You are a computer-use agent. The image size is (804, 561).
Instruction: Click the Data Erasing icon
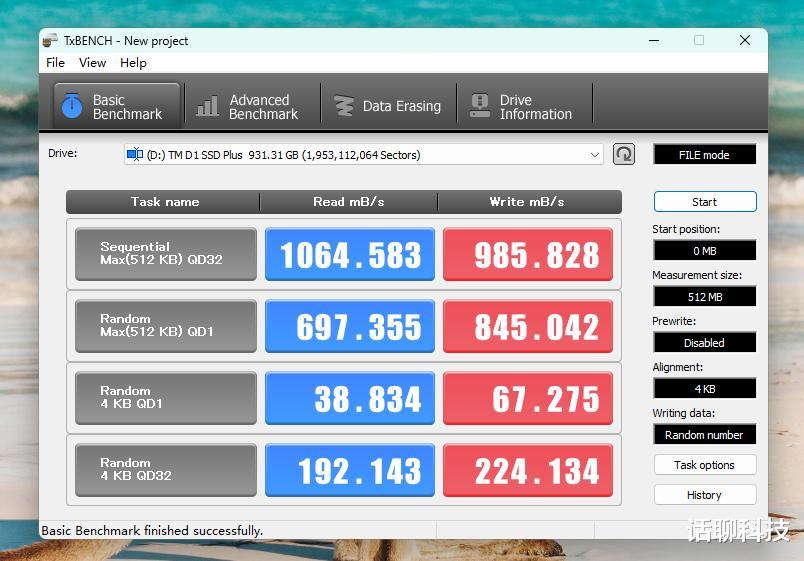click(x=344, y=106)
